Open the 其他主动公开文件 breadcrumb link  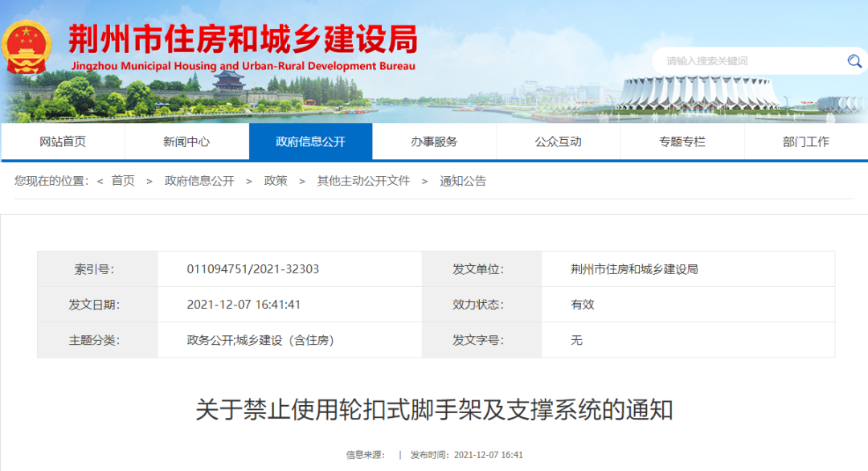[363, 181]
